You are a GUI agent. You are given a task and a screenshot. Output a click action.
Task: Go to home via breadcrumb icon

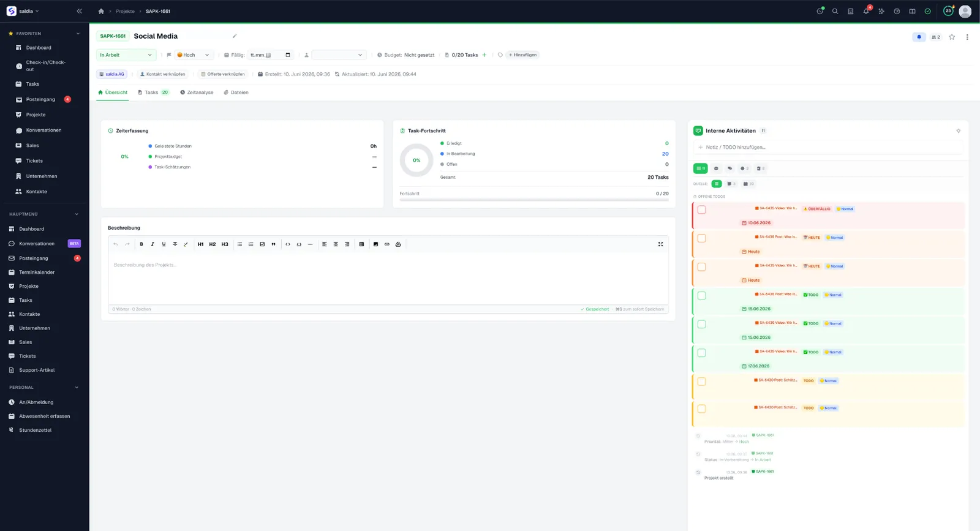(x=101, y=11)
